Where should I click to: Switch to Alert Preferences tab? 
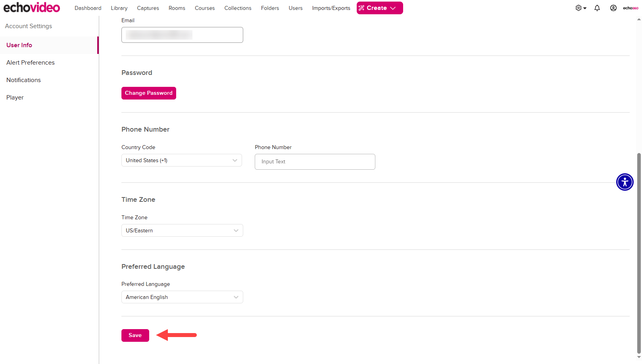(x=31, y=63)
